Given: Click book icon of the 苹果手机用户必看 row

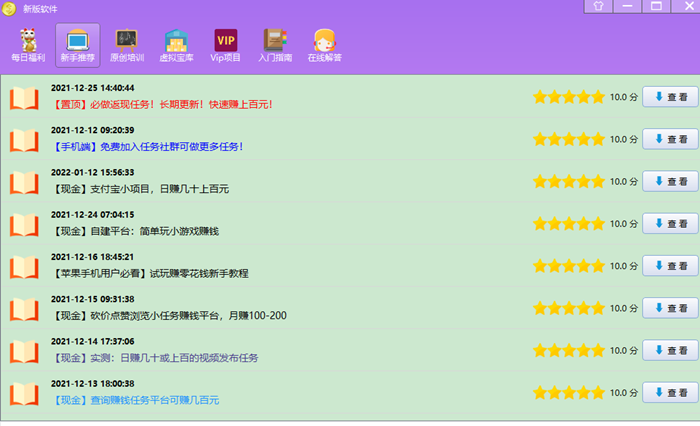Looking at the screenshot, I should point(24,267).
